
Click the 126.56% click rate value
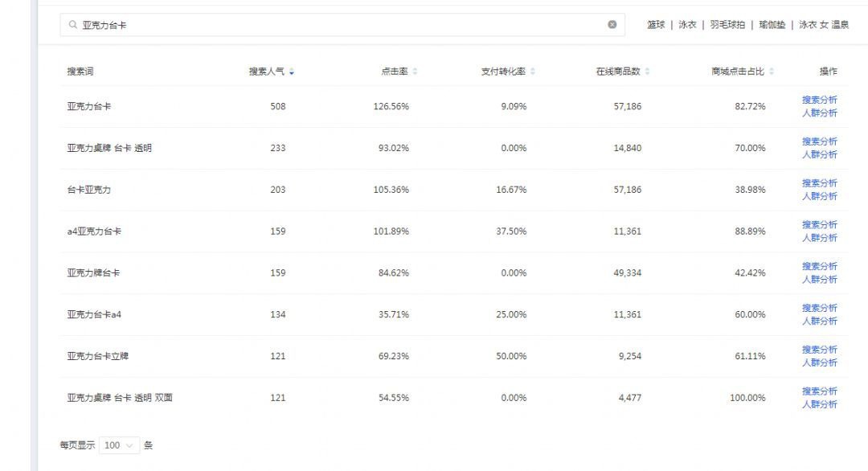391,106
